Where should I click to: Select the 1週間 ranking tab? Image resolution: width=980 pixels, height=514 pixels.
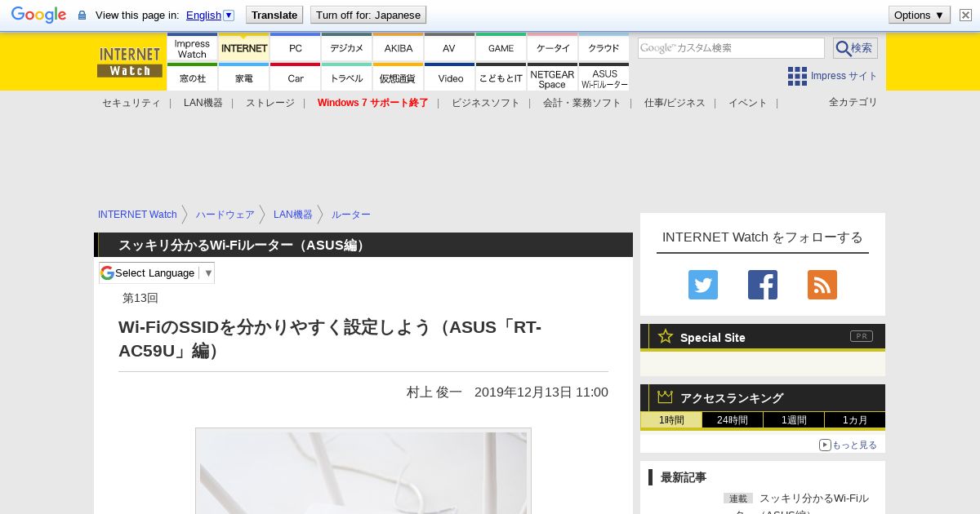point(794,420)
